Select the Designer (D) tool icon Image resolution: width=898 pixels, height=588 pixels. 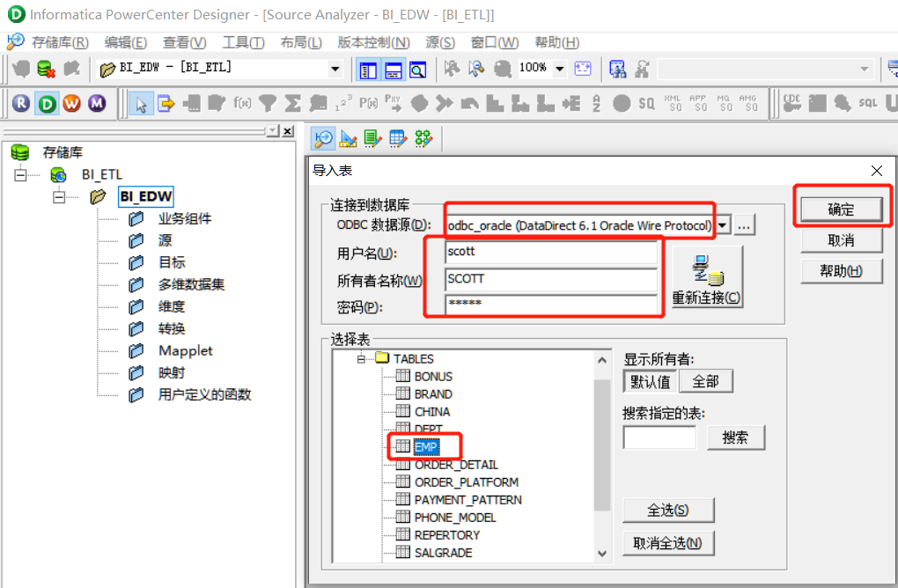coord(47,104)
